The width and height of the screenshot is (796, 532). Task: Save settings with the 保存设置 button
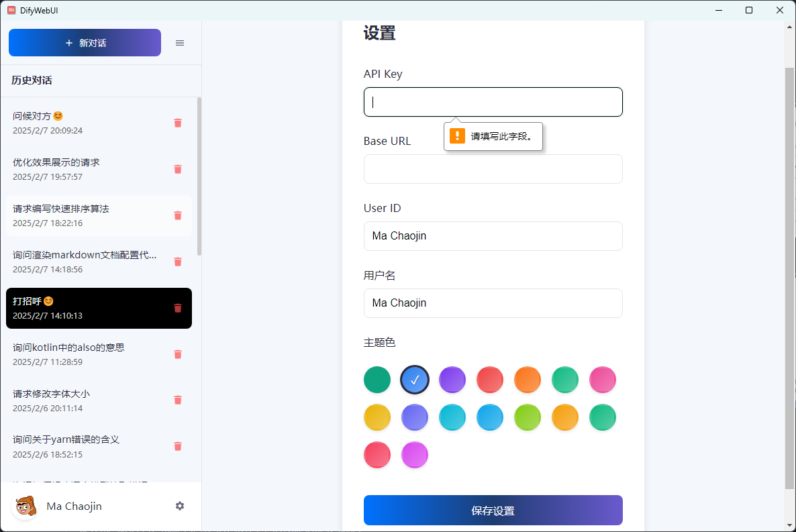coord(493,510)
